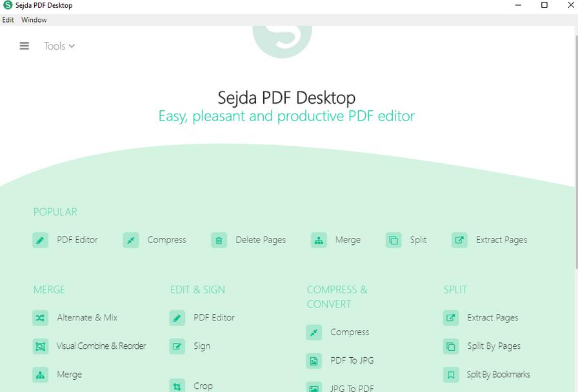The width and height of the screenshot is (578, 392).
Task: Open Visual Combine & Reorder tool
Action: pos(101,346)
